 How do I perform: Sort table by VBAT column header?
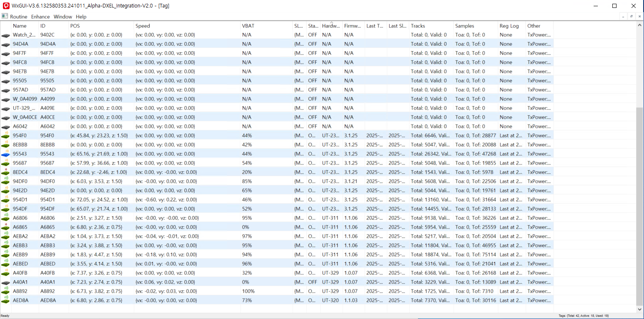[248, 26]
